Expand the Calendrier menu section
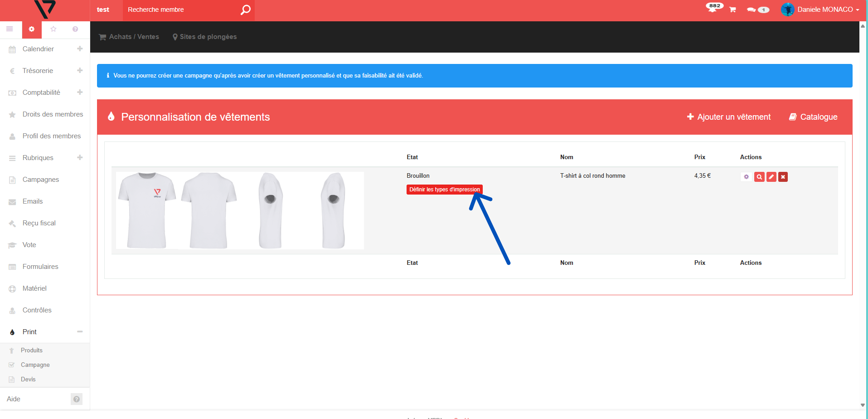Screen dimensions: 868x419 (x=80, y=49)
